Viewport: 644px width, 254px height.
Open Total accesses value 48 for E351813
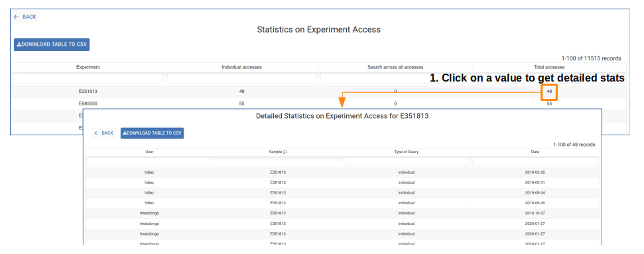click(x=549, y=92)
